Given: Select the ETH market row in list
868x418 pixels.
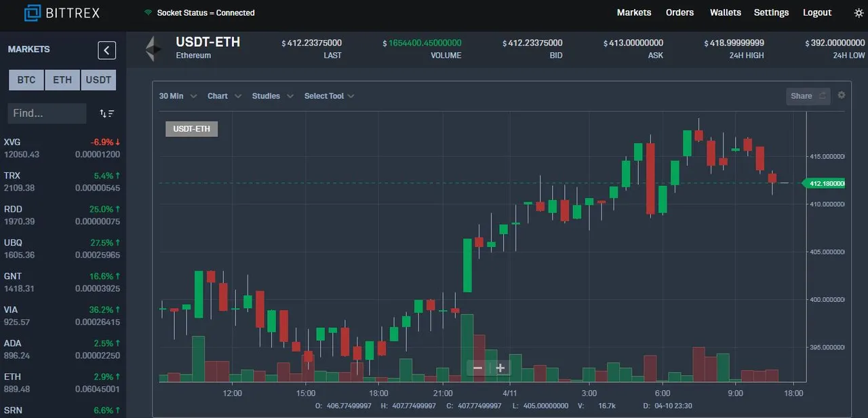Looking at the screenshot, I should coord(62,383).
